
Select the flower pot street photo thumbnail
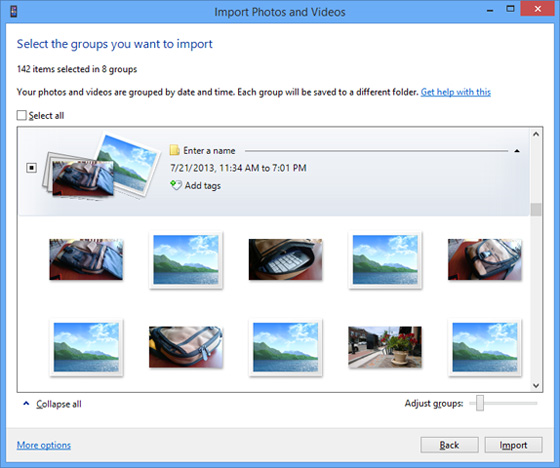click(x=385, y=347)
